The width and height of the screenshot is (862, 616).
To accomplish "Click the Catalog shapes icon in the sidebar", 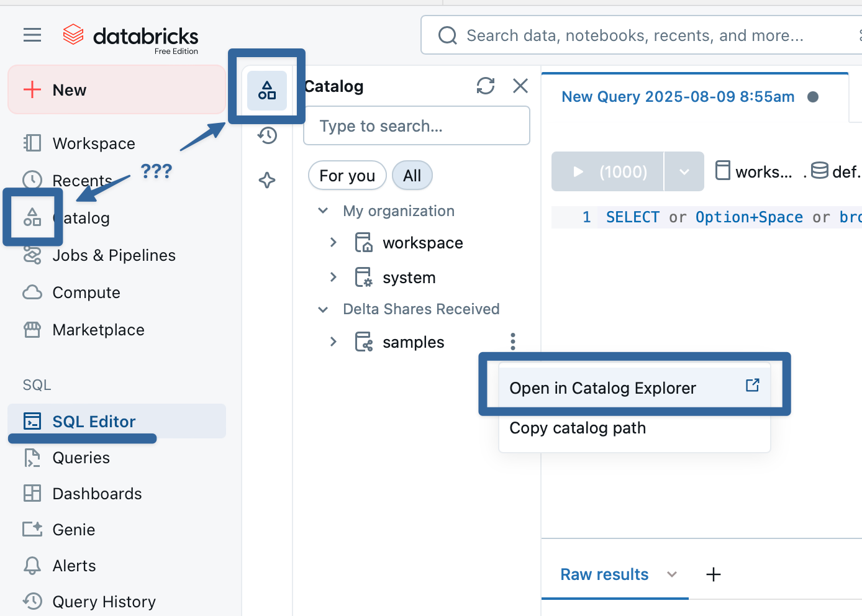I will [32, 217].
